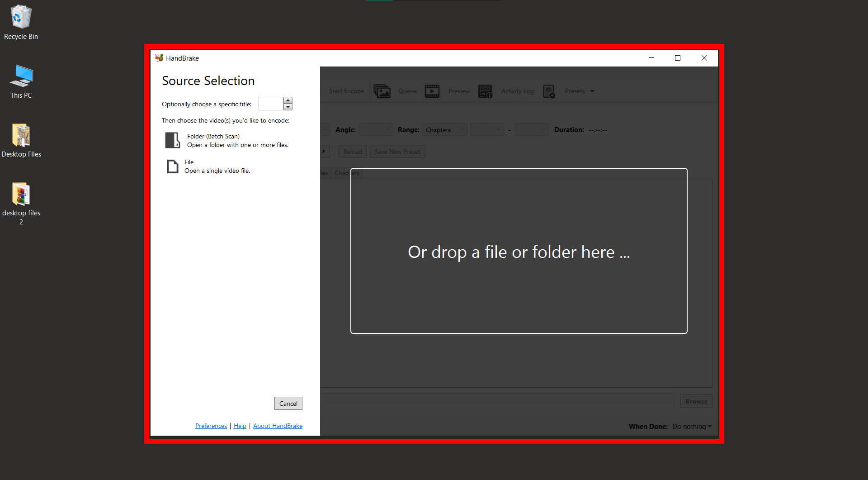Open Preferences from the link
The width and height of the screenshot is (868, 480).
click(x=211, y=426)
